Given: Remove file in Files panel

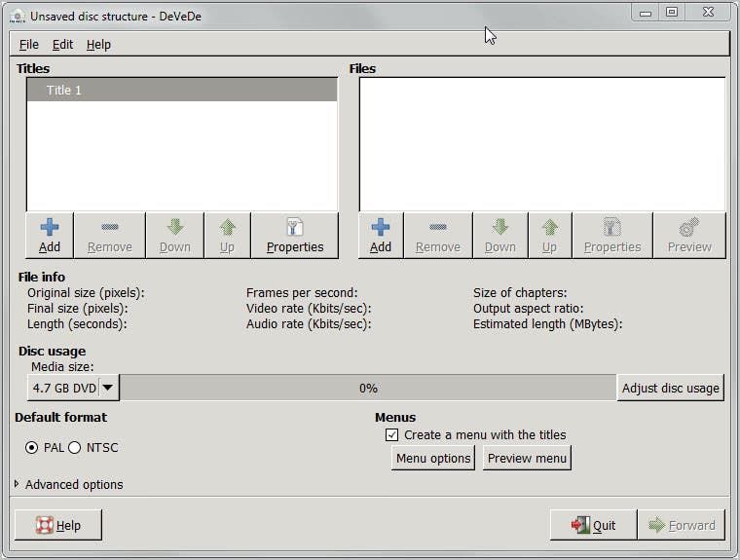Looking at the screenshot, I should pos(438,236).
